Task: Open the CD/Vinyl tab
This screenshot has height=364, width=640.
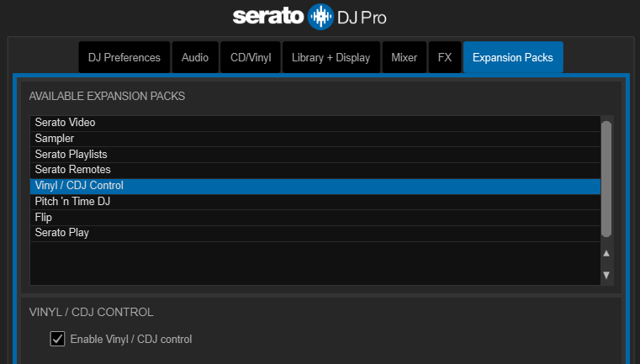Action: 250,58
